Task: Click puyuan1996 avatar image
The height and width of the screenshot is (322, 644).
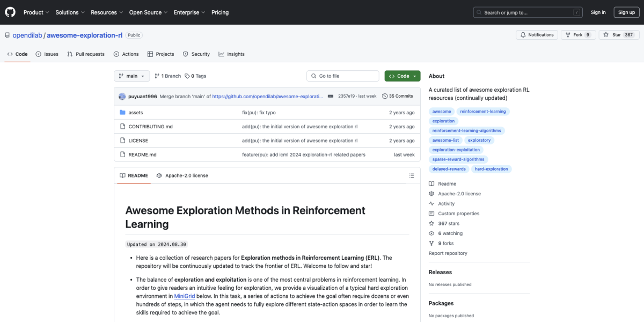Action: 122,96
